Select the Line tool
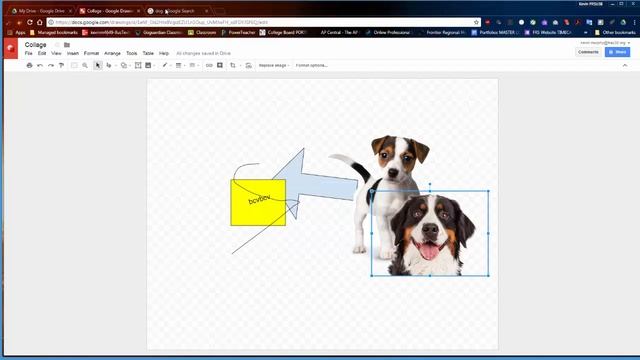 tap(109, 65)
